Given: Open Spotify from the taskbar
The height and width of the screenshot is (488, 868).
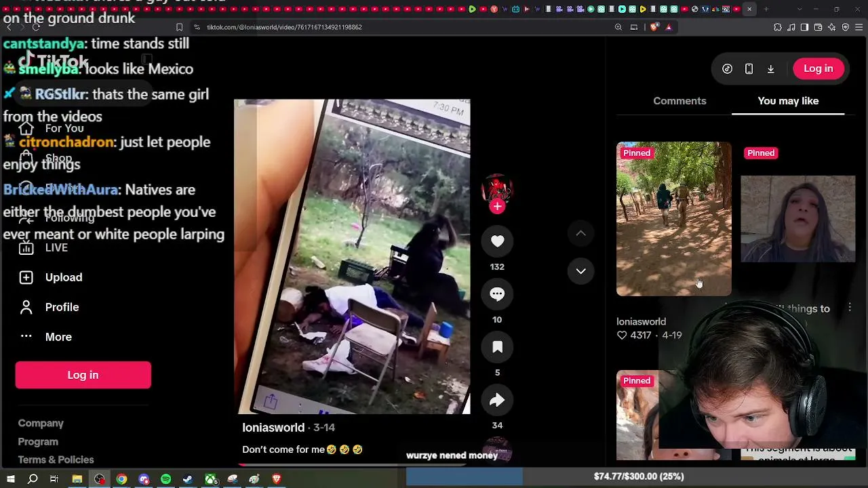Looking at the screenshot, I should tap(165, 479).
